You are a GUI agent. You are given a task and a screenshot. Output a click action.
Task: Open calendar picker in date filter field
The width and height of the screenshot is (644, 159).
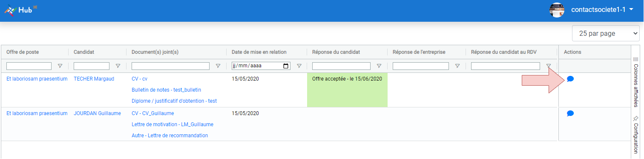coord(286,66)
